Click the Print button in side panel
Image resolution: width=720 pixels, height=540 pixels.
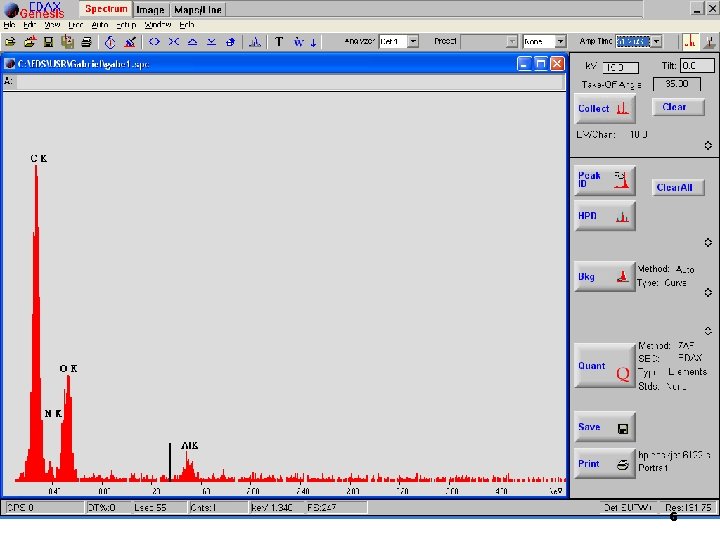tap(605, 464)
